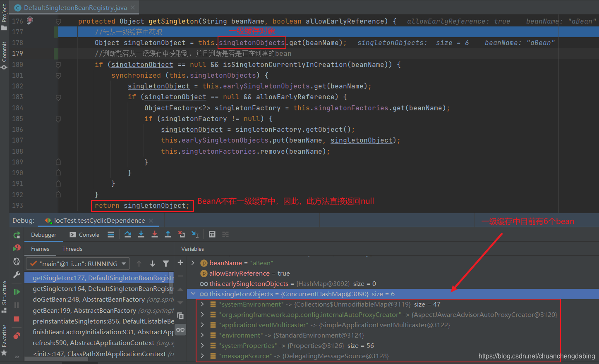Click layout settings icon next to Console
599x364 pixels.
tap(111, 235)
